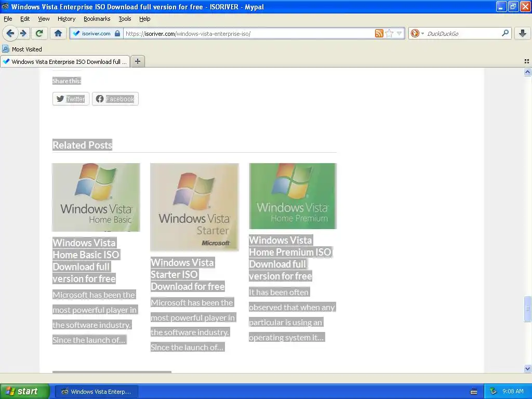Open the Tools menu
The image size is (532, 399).
125,19
